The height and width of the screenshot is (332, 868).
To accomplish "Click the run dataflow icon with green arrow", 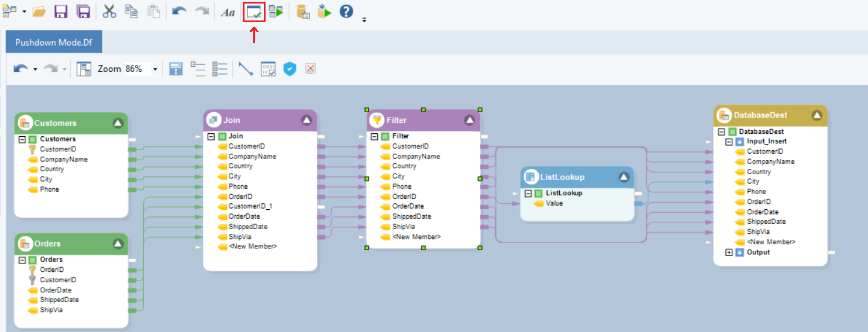I will (x=276, y=12).
